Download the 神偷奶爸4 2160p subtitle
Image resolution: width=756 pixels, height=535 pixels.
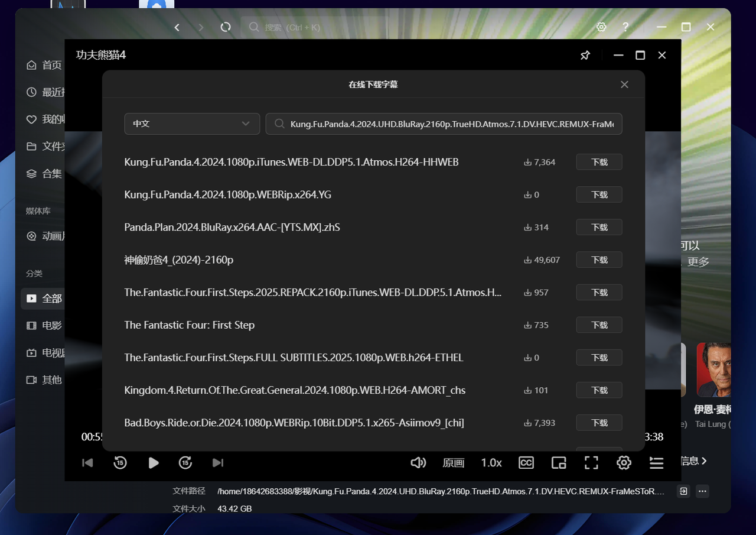599,260
